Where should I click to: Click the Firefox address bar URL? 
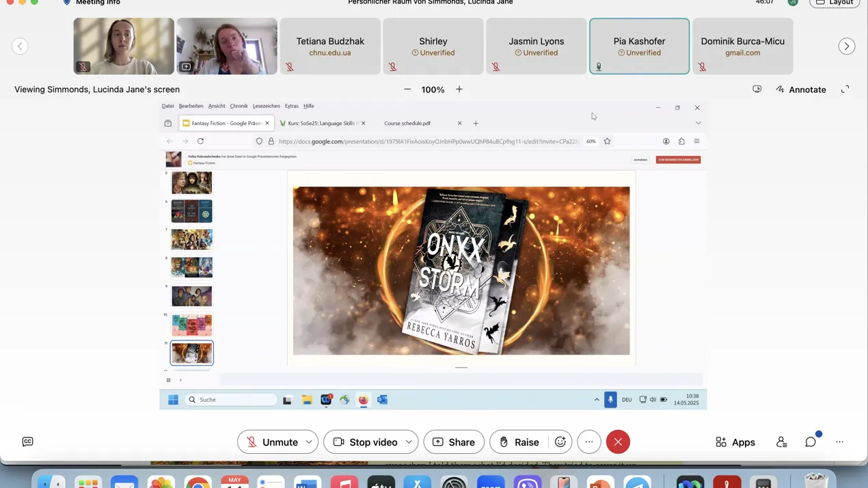click(x=429, y=141)
